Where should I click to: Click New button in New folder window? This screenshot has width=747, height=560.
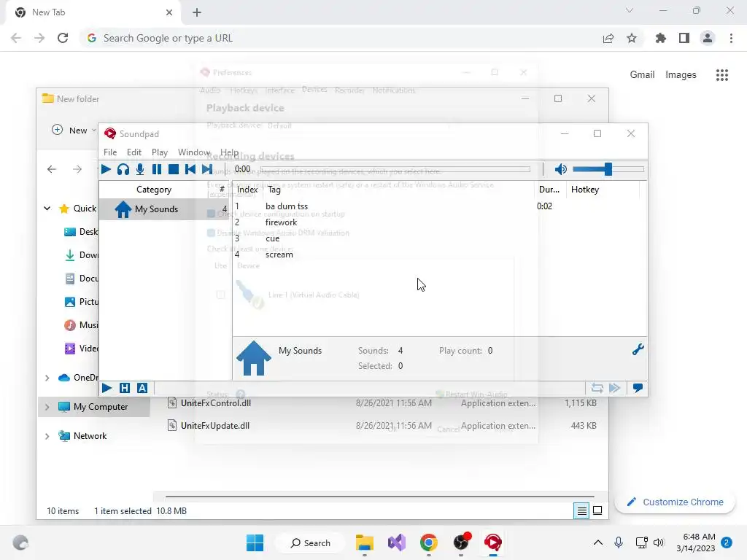74,130
